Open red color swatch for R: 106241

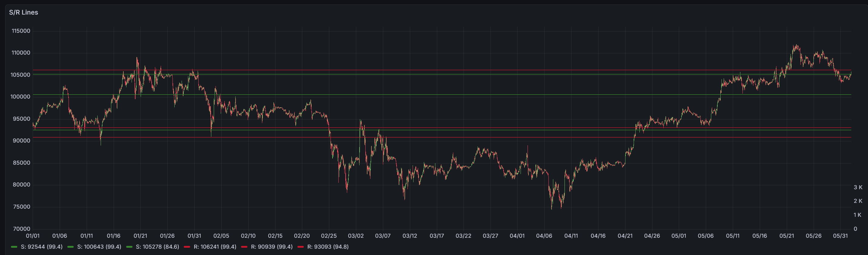tap(187, 247)
